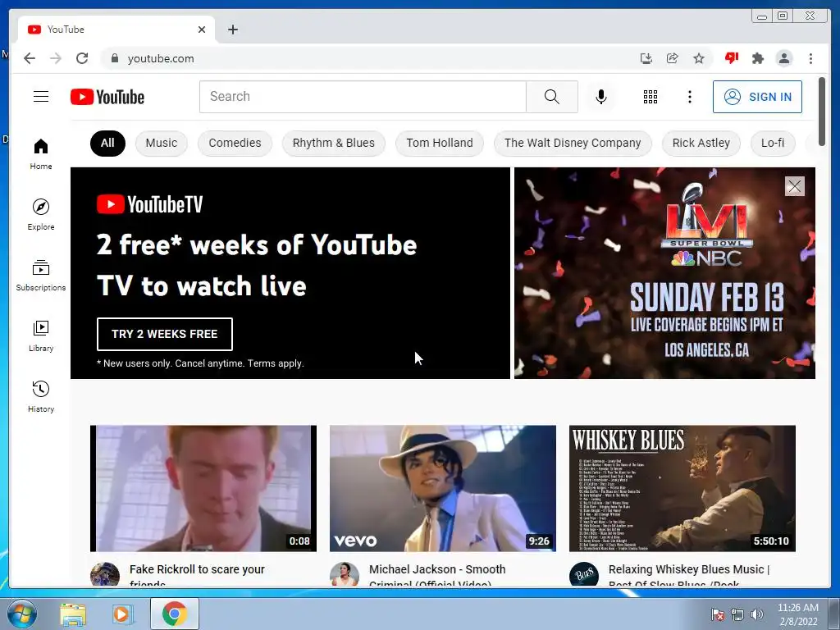This screenshot has width=840, height=630.
Task: Click the SIGN IN button
Action: [757, 97]
